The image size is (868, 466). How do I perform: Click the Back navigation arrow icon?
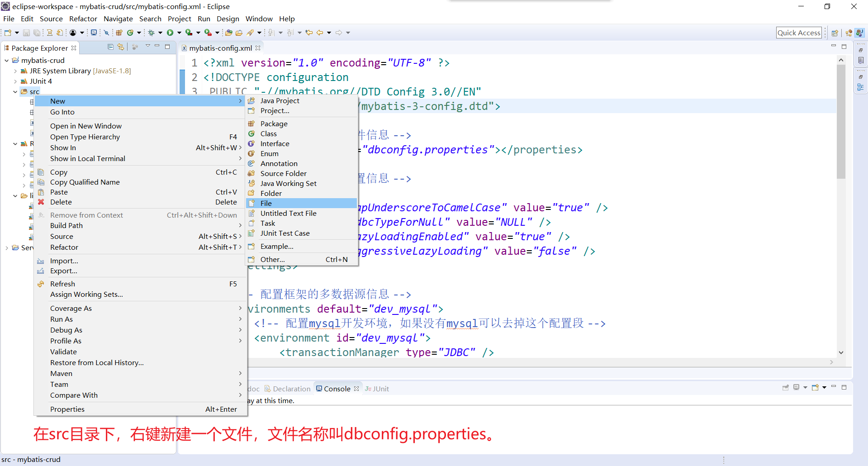320,33
